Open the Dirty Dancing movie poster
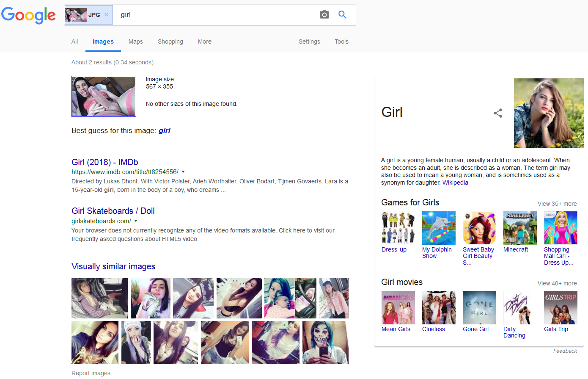 pos(520,307)
